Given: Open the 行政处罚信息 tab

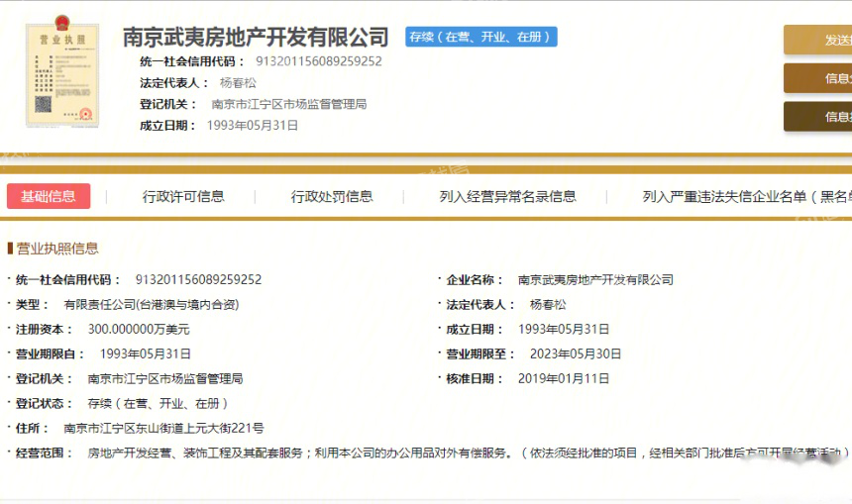Looking at the screenshot, I should 332,197.
